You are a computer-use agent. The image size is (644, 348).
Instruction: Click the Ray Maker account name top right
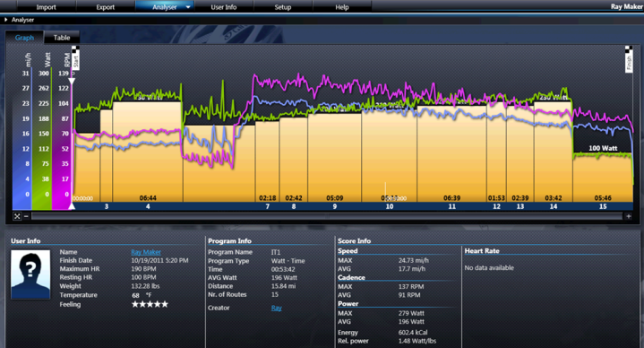point(626,6)
